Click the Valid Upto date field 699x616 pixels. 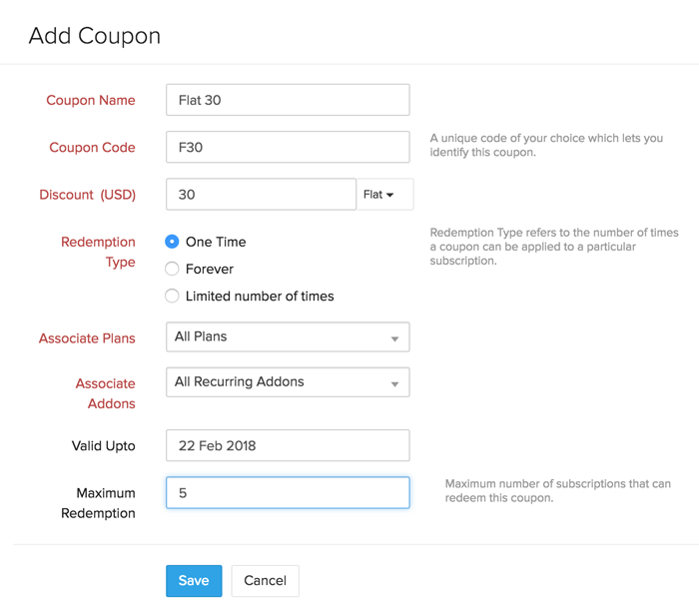click(x=288, y=445)
